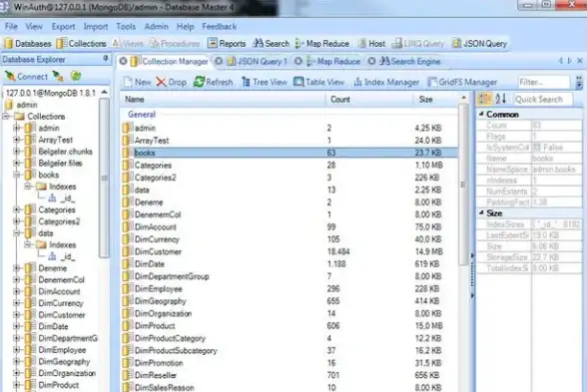Sort by the Size column header
Screen dimensions: 587x392
(x=435, y=100)
